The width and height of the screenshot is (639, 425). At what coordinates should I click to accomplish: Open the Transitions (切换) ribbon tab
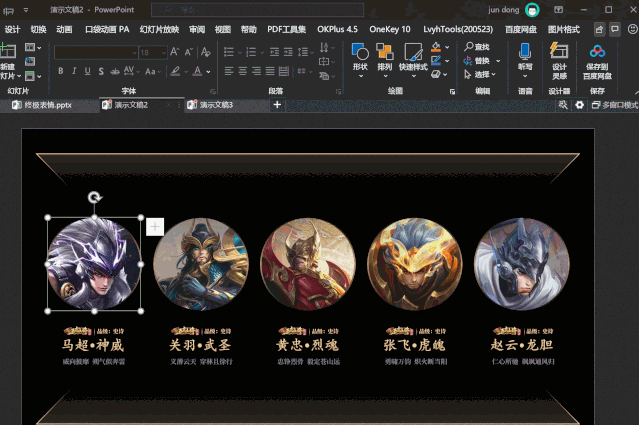(x=38, y=29)
